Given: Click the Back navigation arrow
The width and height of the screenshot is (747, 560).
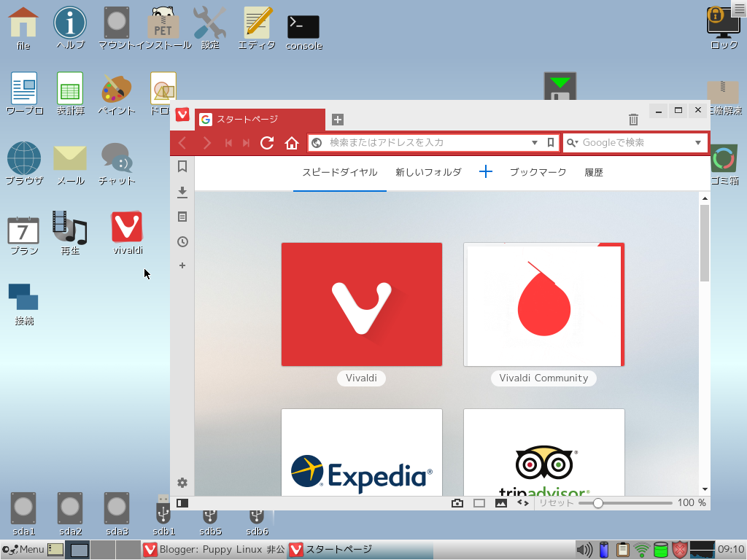Looking at the screenshot, I should click(182, 143).
